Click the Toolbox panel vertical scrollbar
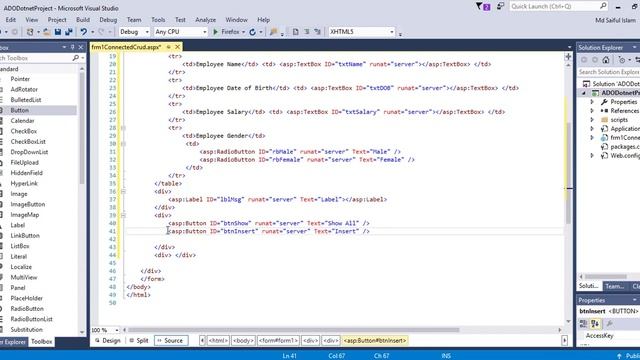The height and width of the screenshot is (360, 640). [x=82, y=129]
